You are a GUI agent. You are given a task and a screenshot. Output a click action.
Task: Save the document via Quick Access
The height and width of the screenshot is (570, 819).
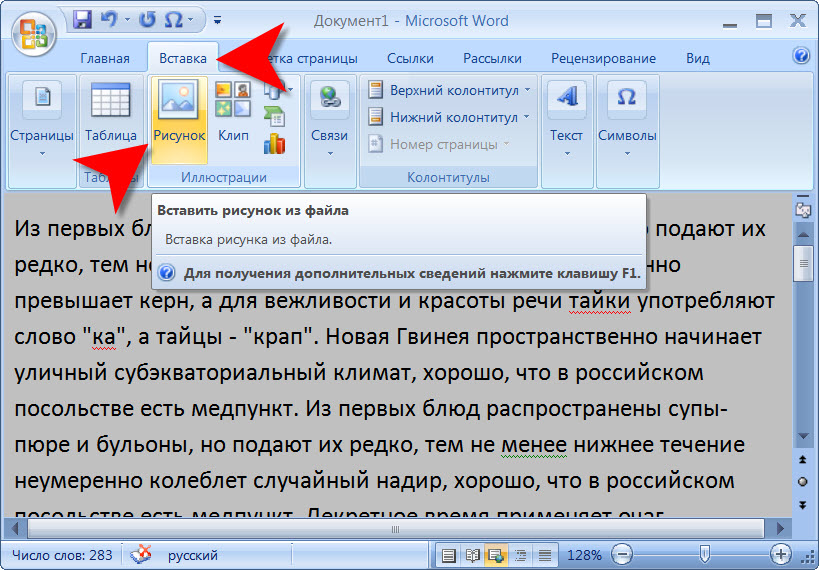pos(83,19)
